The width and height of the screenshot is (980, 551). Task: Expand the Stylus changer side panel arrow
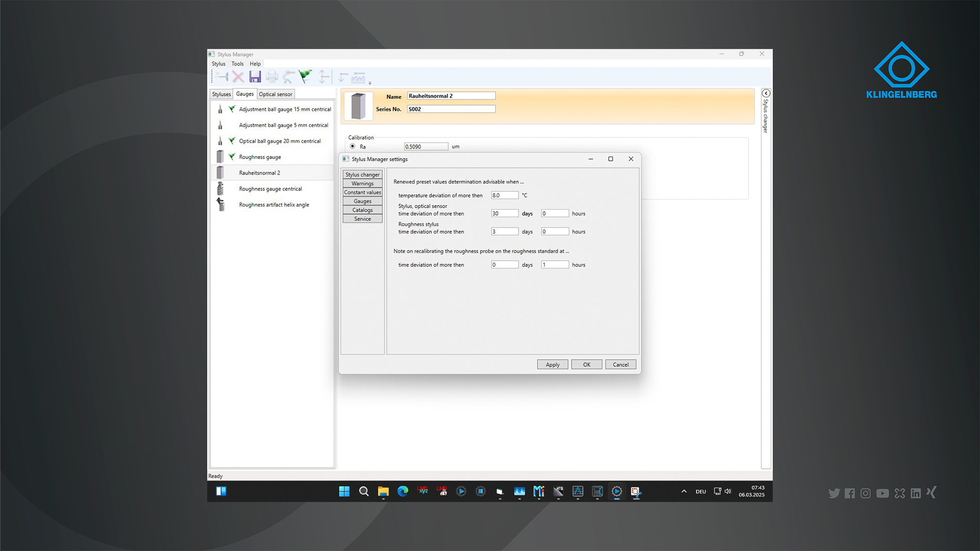point(766,93)
